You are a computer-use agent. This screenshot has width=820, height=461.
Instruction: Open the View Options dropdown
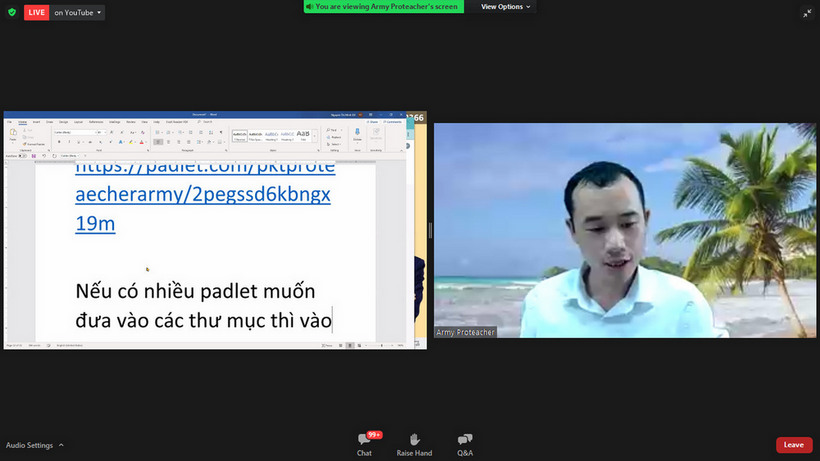click(x=505, y=7)
